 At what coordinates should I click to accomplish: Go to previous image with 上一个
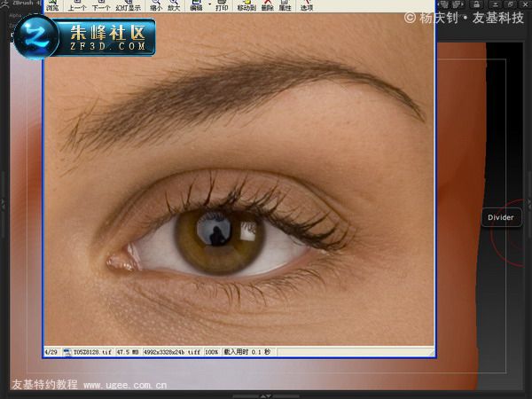coord(77,5)
